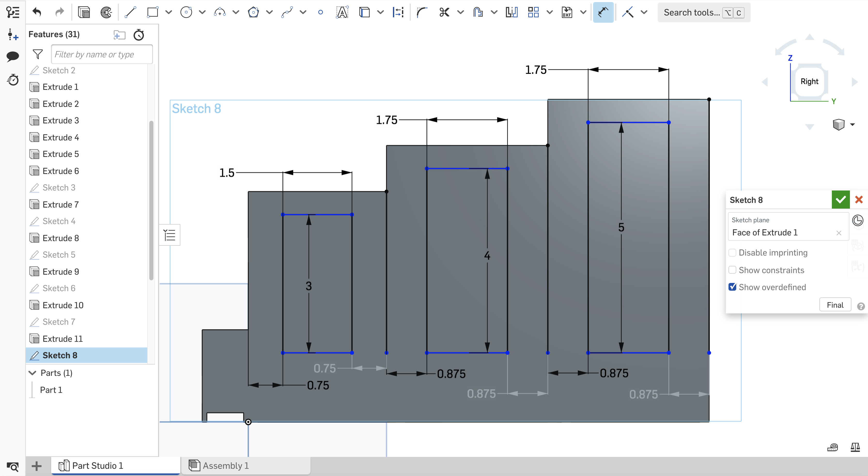Switch to the Part Studio 1 tab
Viewport: 868px width, 476px height.
click(97, 466)
